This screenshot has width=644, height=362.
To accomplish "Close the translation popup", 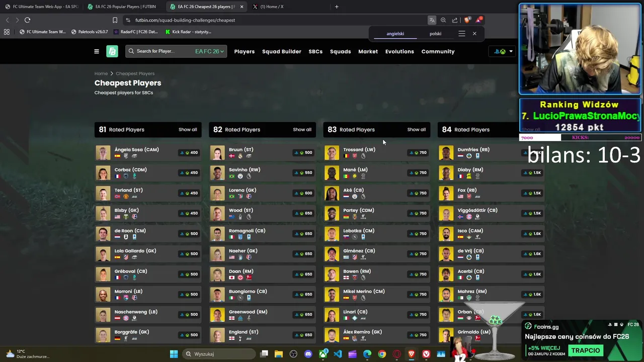I will pos(474,34).
